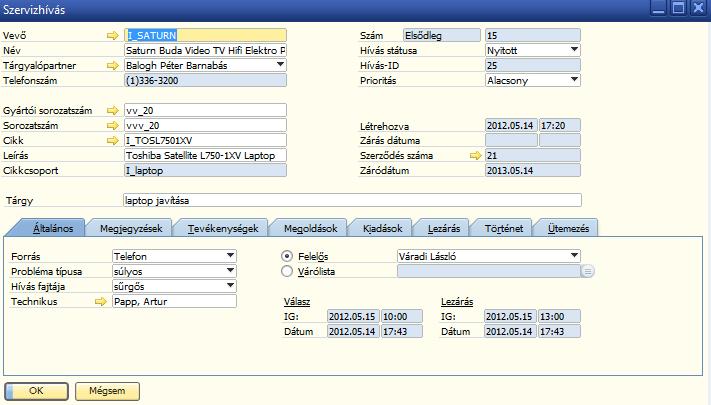Focus the Gyártói sorozatszám field vv_20
Image resolution: width=711 pixels, height=405 pixels.
205,110
